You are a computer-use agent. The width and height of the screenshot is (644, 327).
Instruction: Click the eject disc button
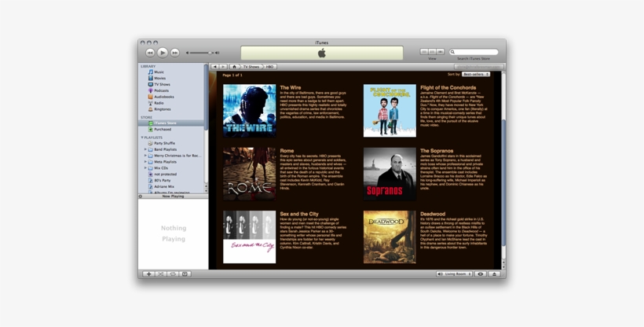point(494,274)
